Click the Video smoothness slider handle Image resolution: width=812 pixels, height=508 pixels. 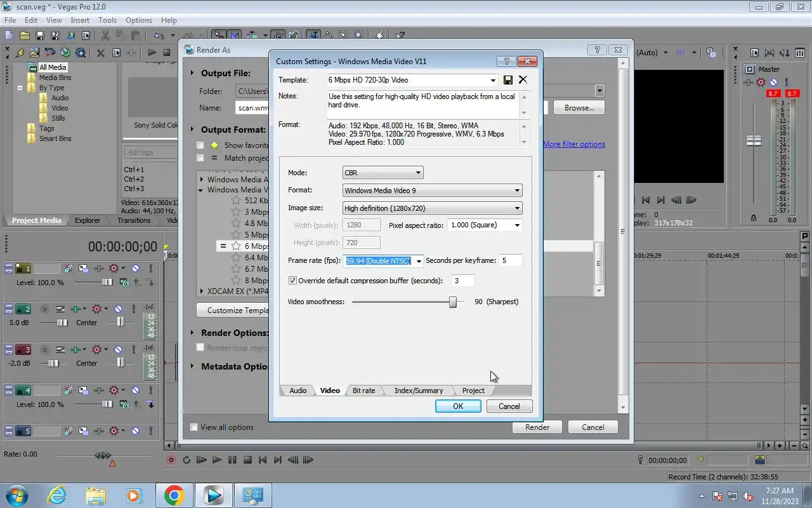(453, 302)
